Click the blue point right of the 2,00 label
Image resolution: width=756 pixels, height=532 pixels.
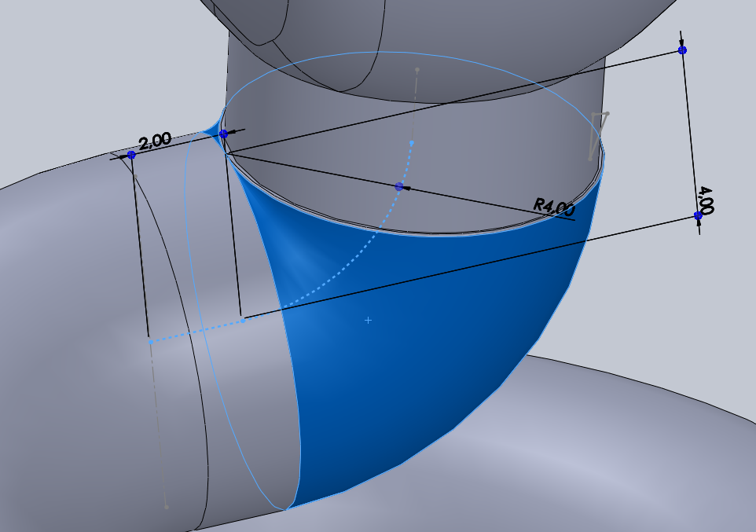point(224,134)
